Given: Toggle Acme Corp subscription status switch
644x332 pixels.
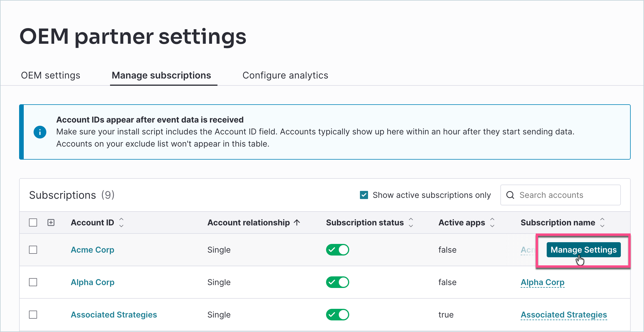Looking at the screenshot, I should [x=338, y=250].
